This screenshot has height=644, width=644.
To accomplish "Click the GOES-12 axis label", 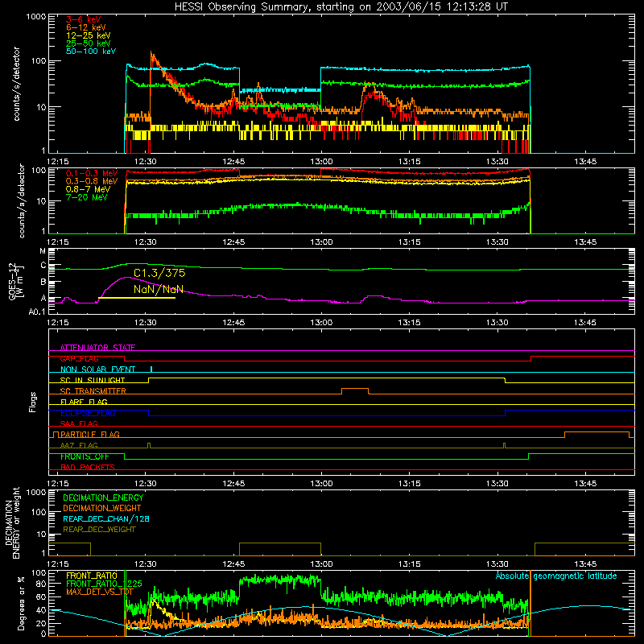I will tap(15, 281).
